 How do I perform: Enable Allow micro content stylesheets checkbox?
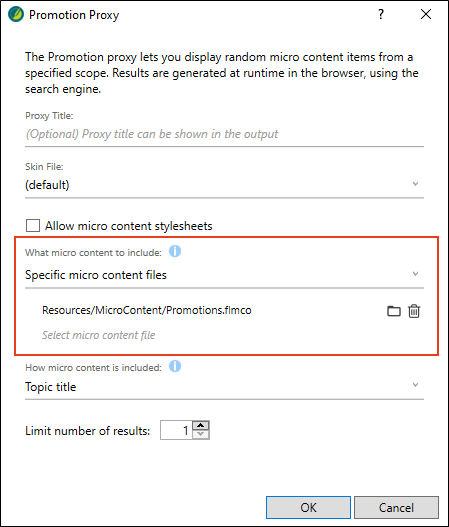tap(33, 226)
